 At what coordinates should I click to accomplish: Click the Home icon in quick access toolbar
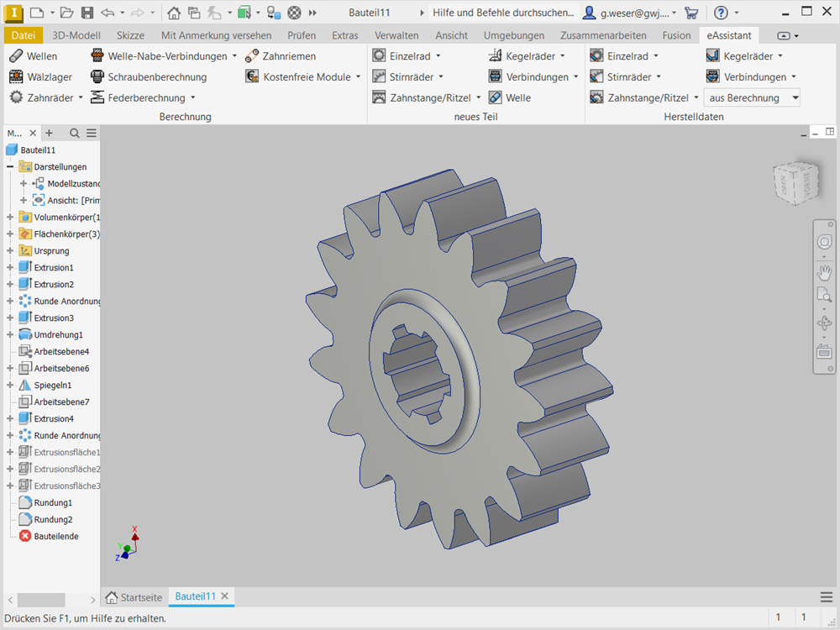click(x=173, y=13)
